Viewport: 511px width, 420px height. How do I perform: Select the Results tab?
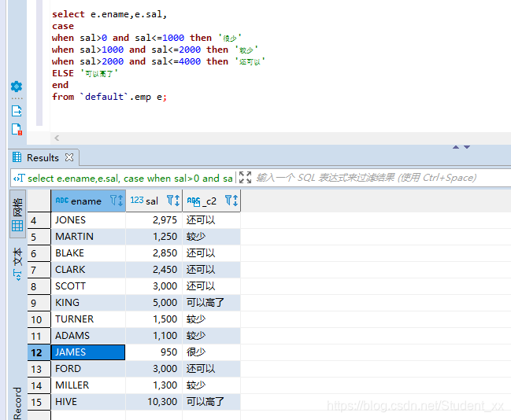tap(43, 157)
